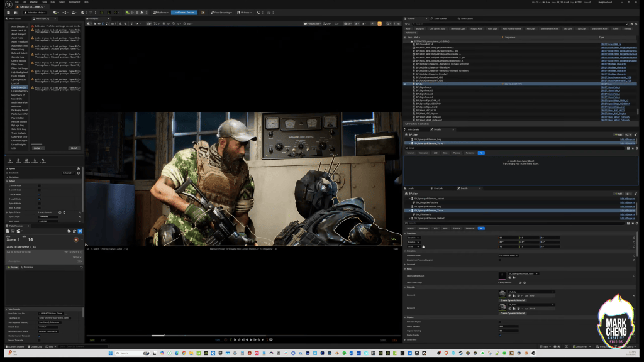This screenshot has width=644, height=362.
Task: Toggle the Neck IK Mode checkbox
Action: [x=40, y=207]
